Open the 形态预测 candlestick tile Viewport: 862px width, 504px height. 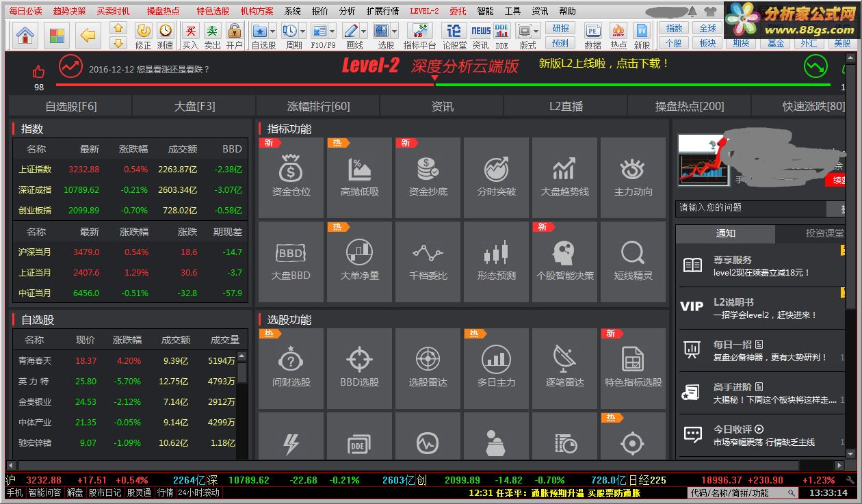(x=497, y=261)
